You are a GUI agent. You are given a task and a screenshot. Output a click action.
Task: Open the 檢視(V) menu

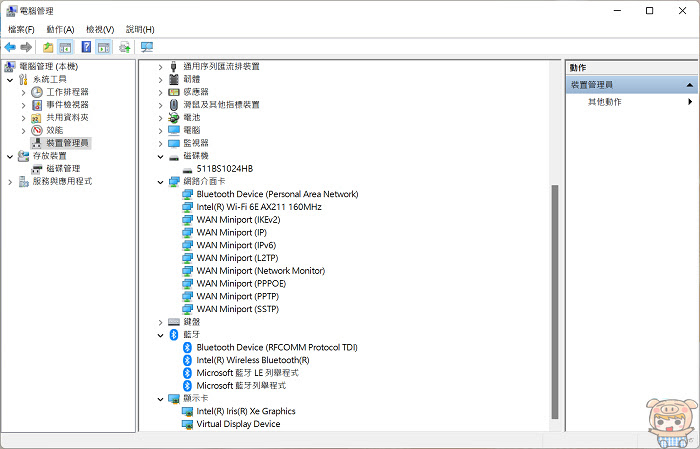(100, 29)
